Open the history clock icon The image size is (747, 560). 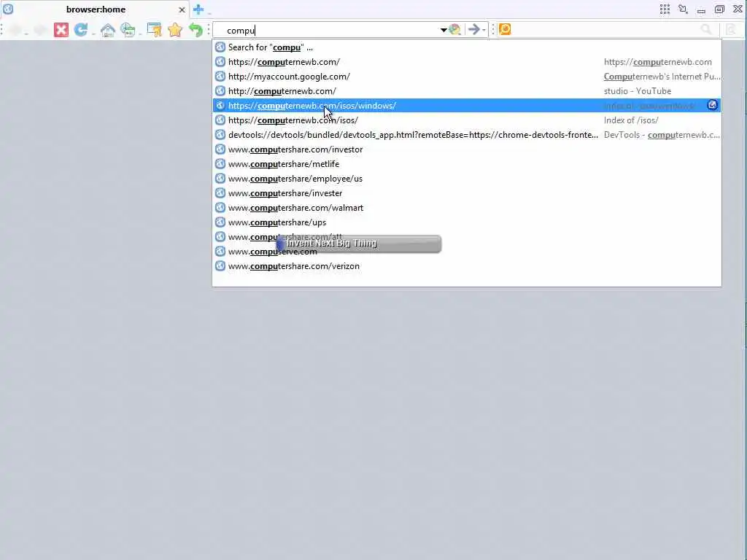coord(128,30)
